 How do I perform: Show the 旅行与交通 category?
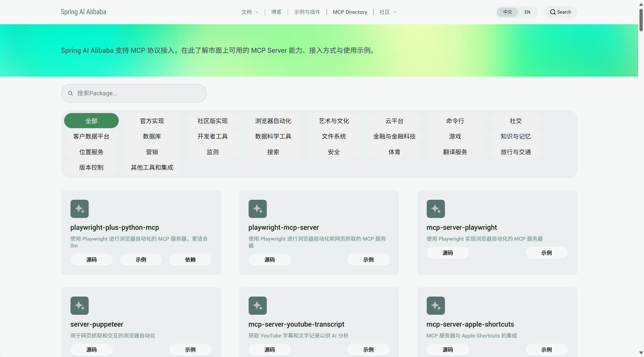coord(516,152)
